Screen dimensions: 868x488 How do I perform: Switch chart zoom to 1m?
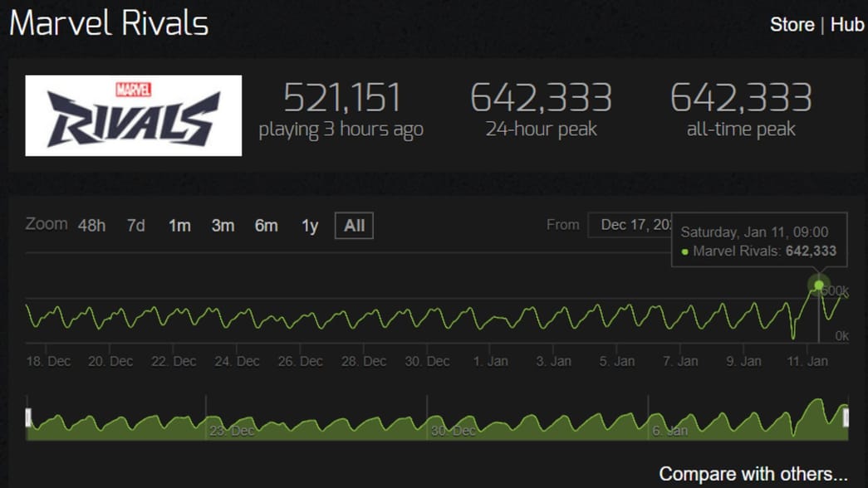point(179,226)
